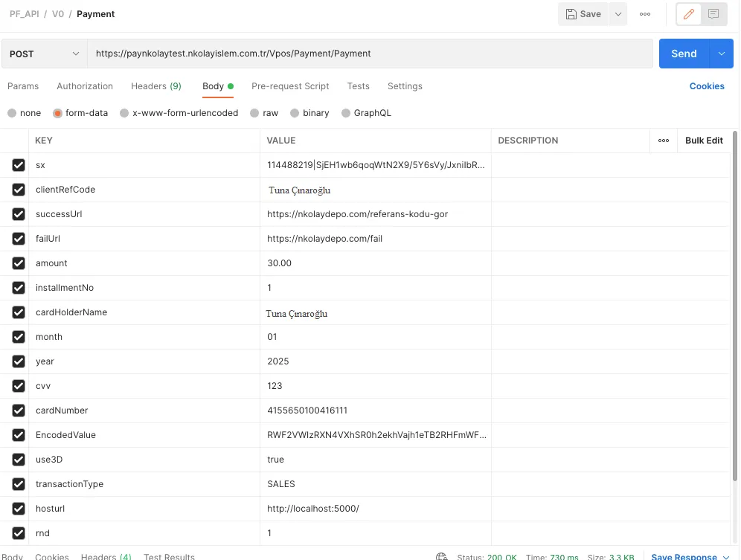The image size is (741, 560).
Task: Click the Bulk Edit link
Action: coord(704,141)
